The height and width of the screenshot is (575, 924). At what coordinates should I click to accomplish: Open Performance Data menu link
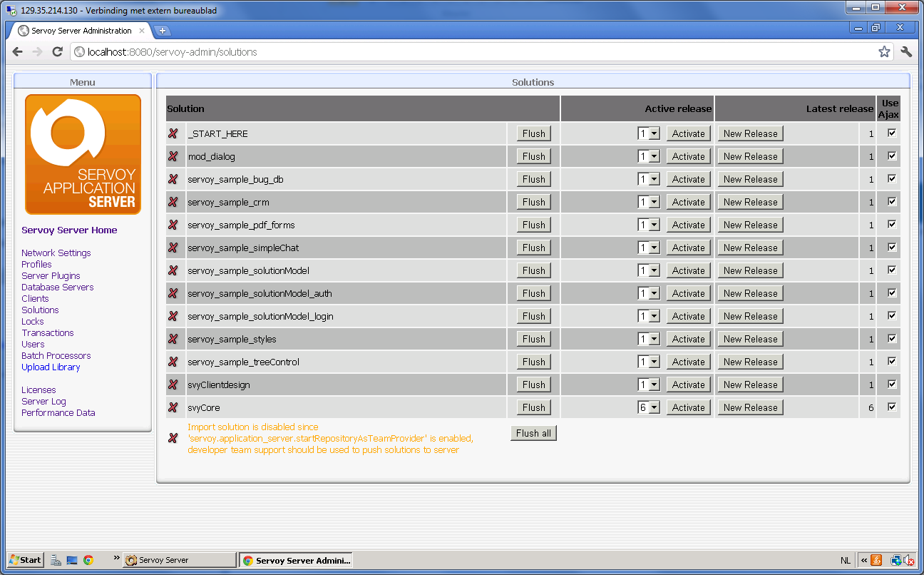coord(58,413)
